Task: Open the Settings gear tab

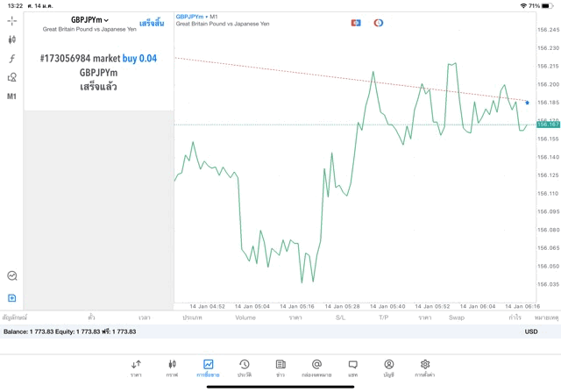Action: tap(424, 368)
